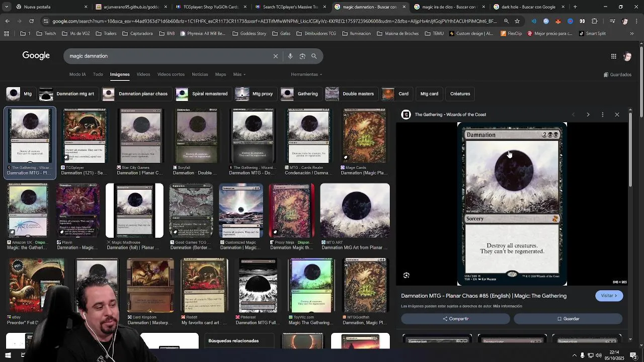644x362 pixels.
Task: Open Scryfall Damnation Double thumbnail
Action: click(x=197, y=136)
